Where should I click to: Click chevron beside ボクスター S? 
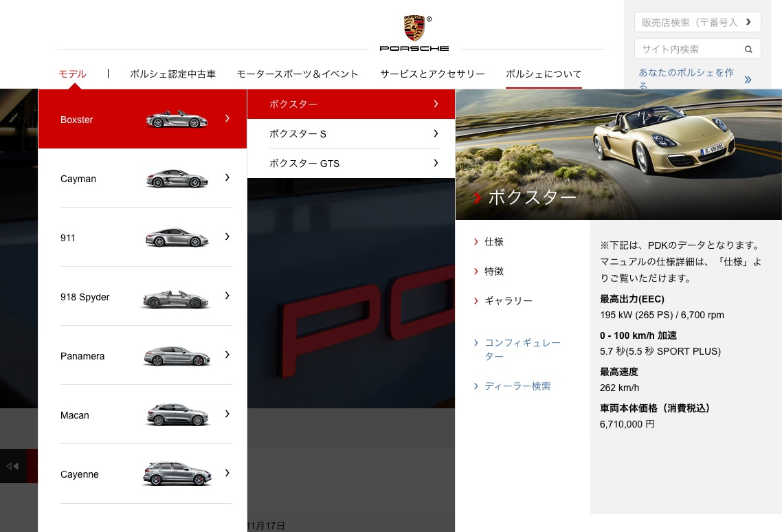point(436,133)
